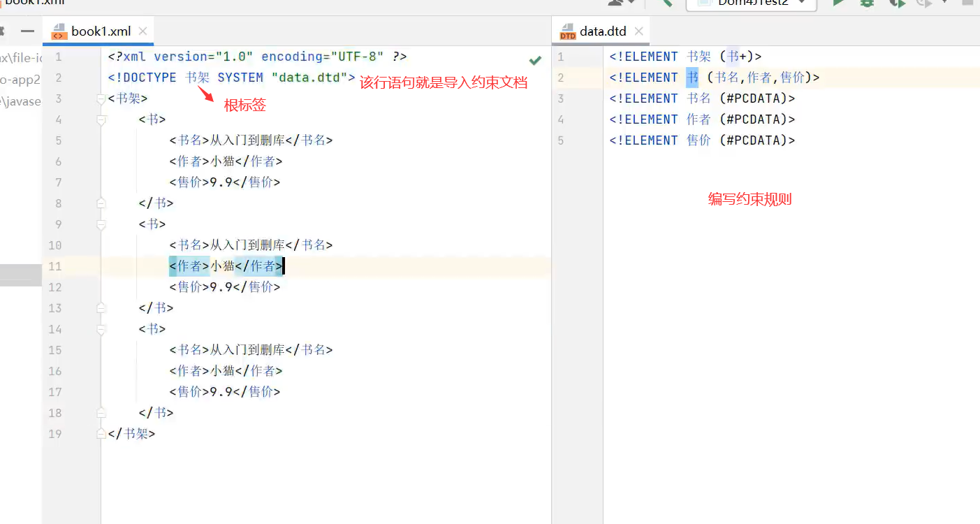
Task: Open the Dom4JTest2 run configuration dropdown
Action: click(752, 3)
